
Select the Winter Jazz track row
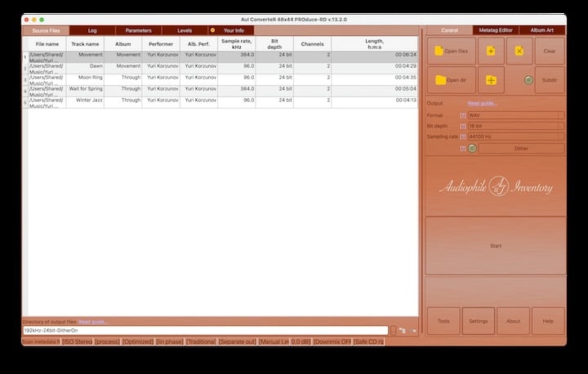point(220,103)
